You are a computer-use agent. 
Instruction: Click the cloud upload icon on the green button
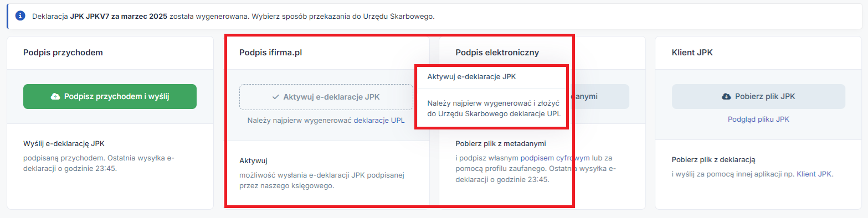pyautogui.click(x=55, y=97)
